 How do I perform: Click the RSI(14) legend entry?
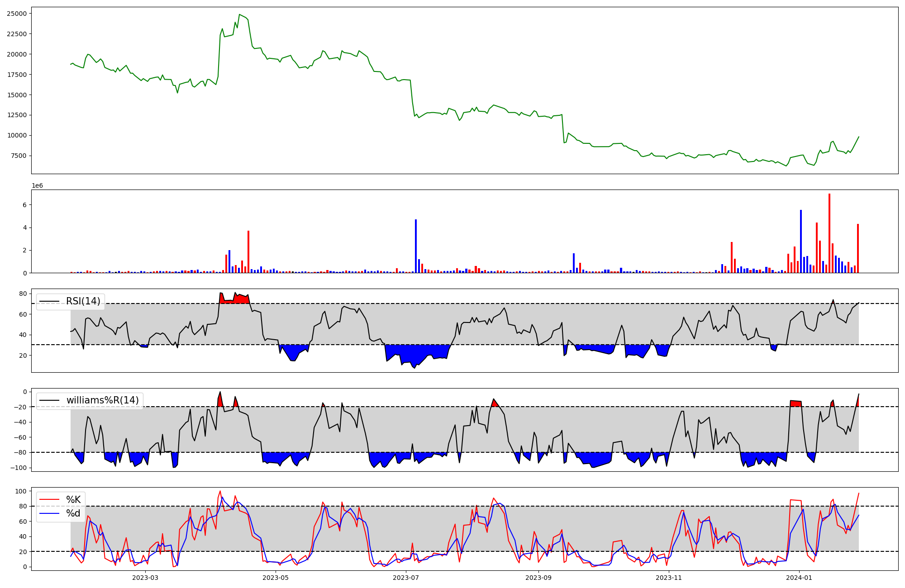click(x=83, y=301)
